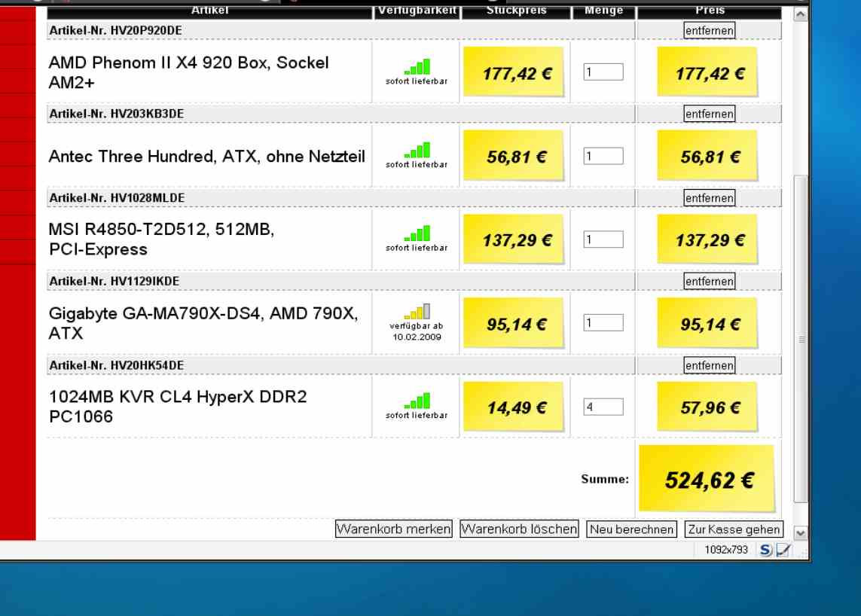Viewport: 861px width, 616px height.
Task: Edit quantity field for MSI R4850-T2D512
Action: coord(603,239)
